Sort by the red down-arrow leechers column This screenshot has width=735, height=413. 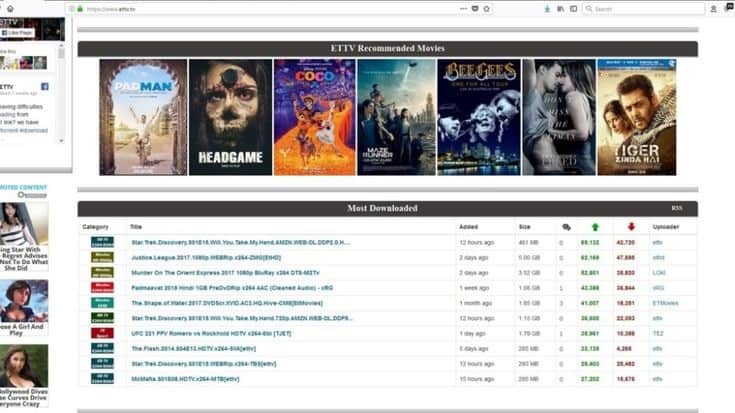(x=631, y=227)
